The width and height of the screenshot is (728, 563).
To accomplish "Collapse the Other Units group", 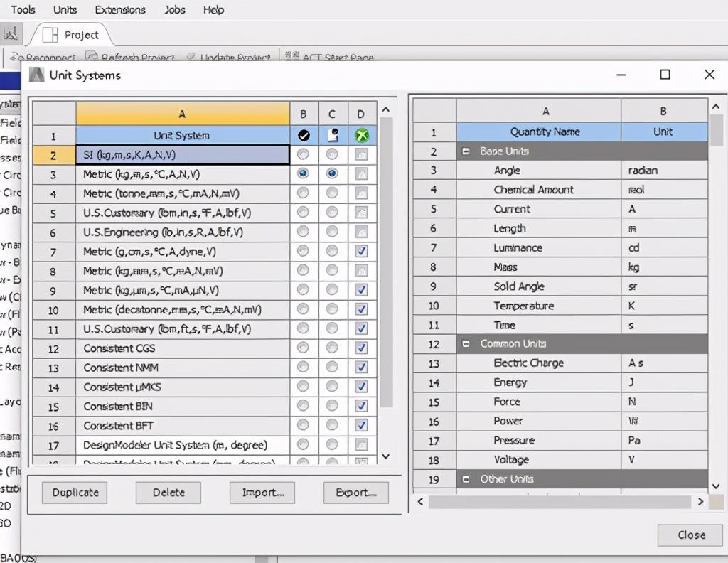I will coord(466,479).
